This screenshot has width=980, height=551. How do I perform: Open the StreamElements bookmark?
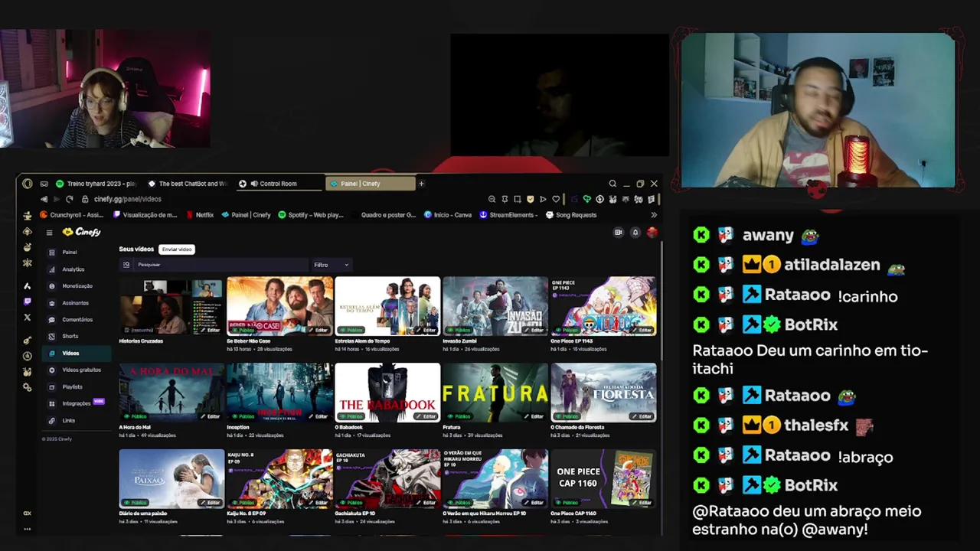tap(507, 215)
